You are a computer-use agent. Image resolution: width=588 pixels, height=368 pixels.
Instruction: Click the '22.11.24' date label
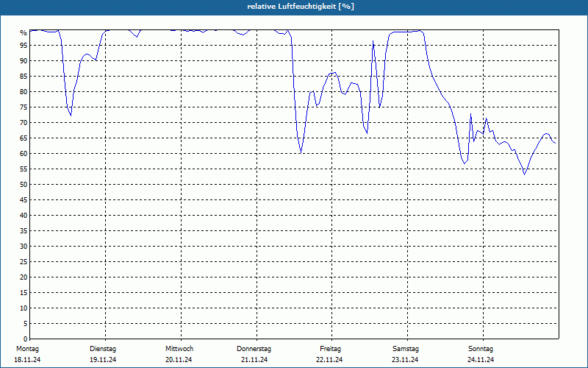329,360
